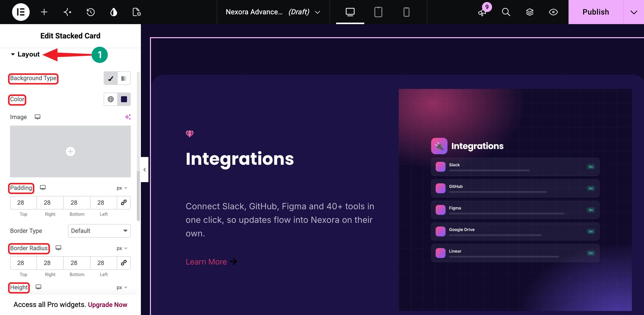The height and width of the screenshot is (315, 644).
Task: Toggle Height responsive device icon
Action: click(38, 287)
